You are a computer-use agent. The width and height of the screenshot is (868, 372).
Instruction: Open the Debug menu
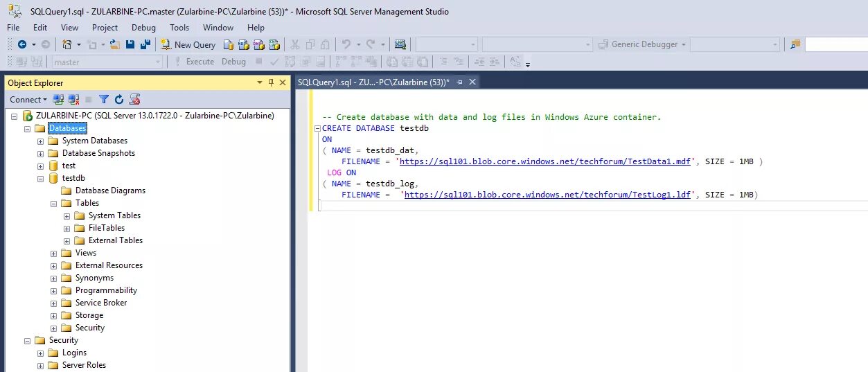[143, 28]
